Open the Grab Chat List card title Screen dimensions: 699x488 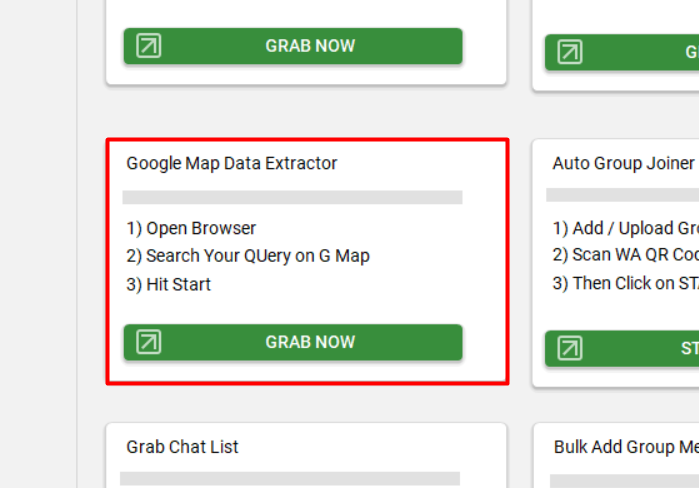point(183,447)
